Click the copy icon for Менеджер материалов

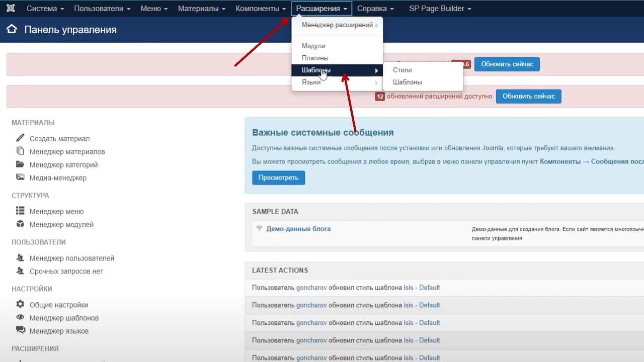click(20, 151)
